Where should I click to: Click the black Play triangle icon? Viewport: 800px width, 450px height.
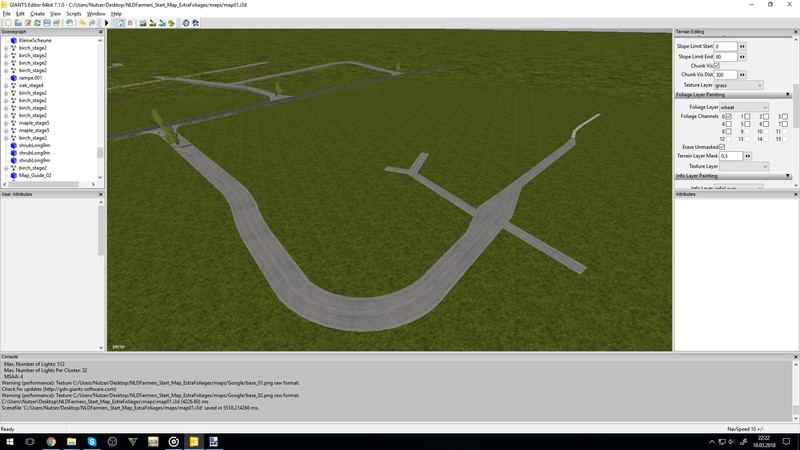(x=107, y=23)
